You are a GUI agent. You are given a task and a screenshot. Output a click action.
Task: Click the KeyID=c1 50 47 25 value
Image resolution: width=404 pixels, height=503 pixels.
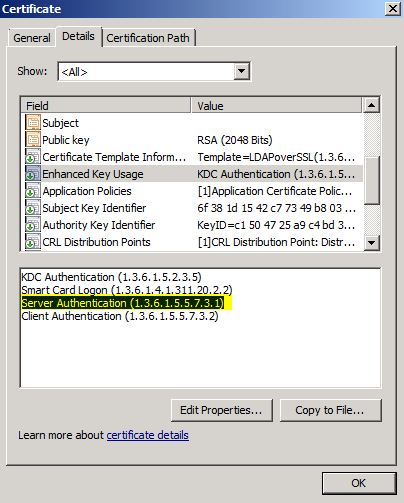276,225
